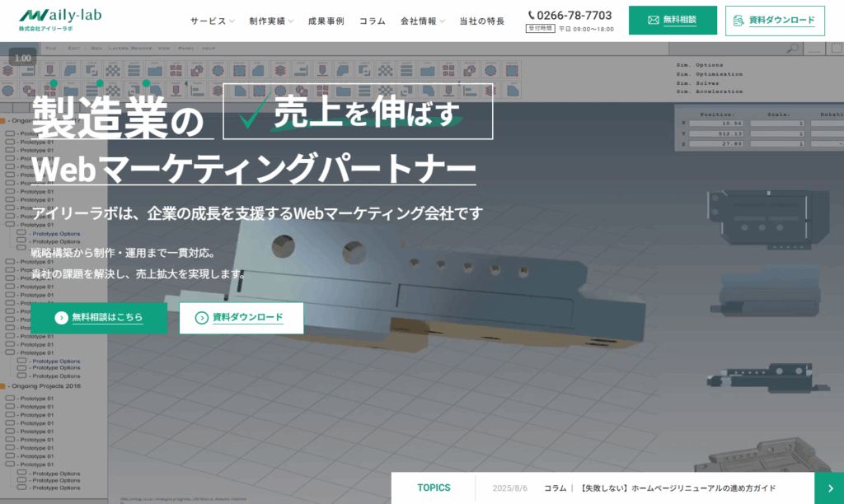Click the line 貴社の課題を解決し、売上拡大を実現します。
844x504 pixels.
pos(138,273)
